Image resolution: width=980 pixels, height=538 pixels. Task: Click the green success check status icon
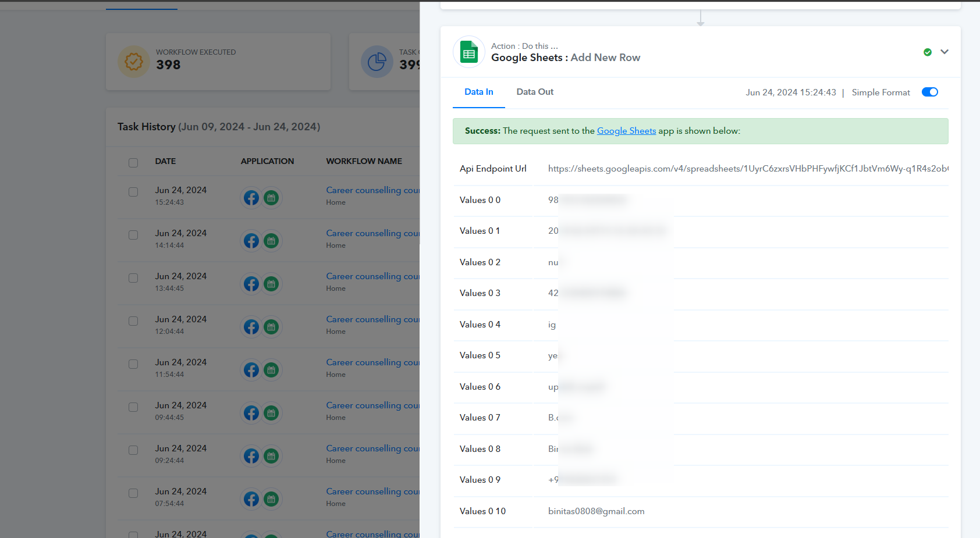coord(928,52)
